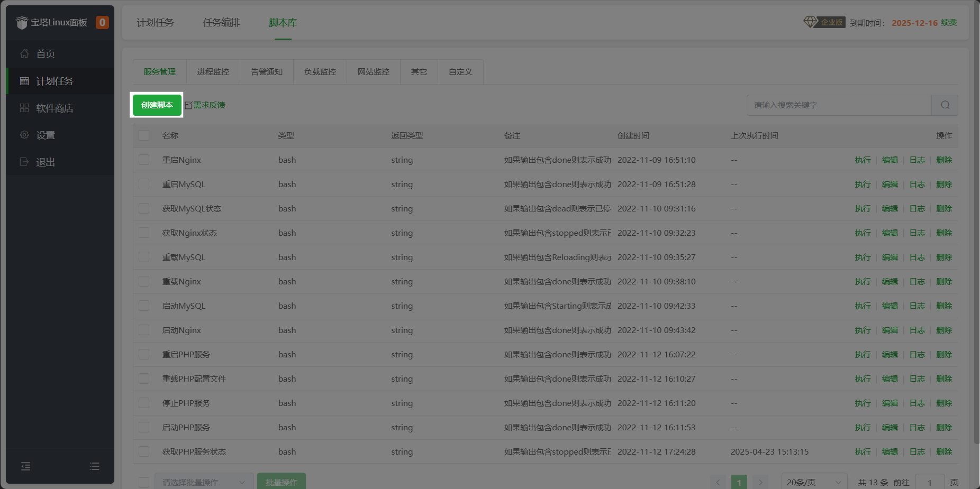Check the 重载MySQL row checkbox
This screenshot has width=980, height=489.
pyautogui.click(x=144, y=257)
